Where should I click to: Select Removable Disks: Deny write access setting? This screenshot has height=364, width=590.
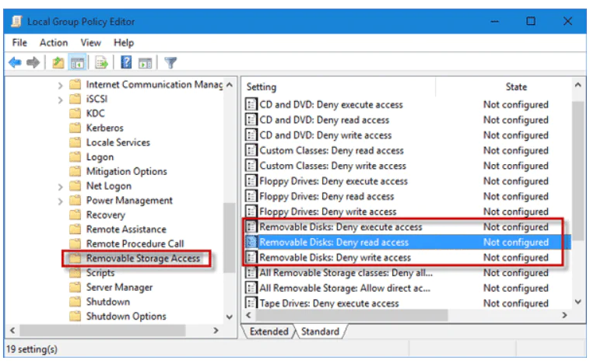pyautogui.click(x=335, y=257)
